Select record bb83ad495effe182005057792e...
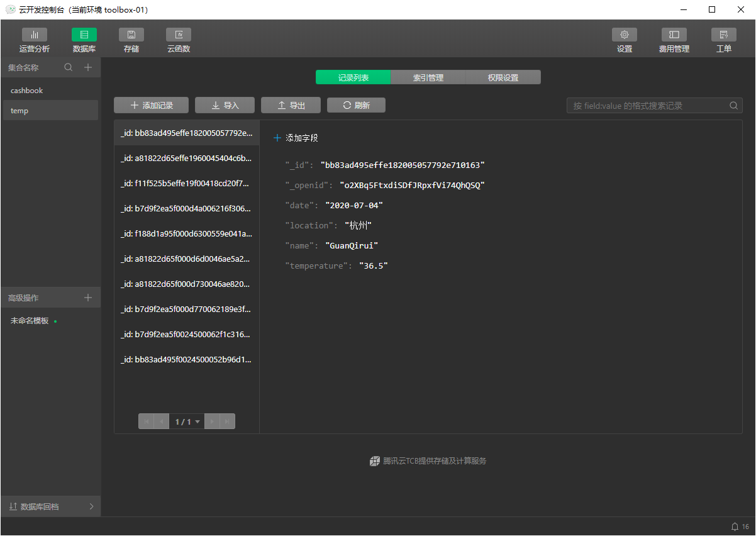Image resolution: width=756 pixels, height=536 pixels. [x=187, y=133]
